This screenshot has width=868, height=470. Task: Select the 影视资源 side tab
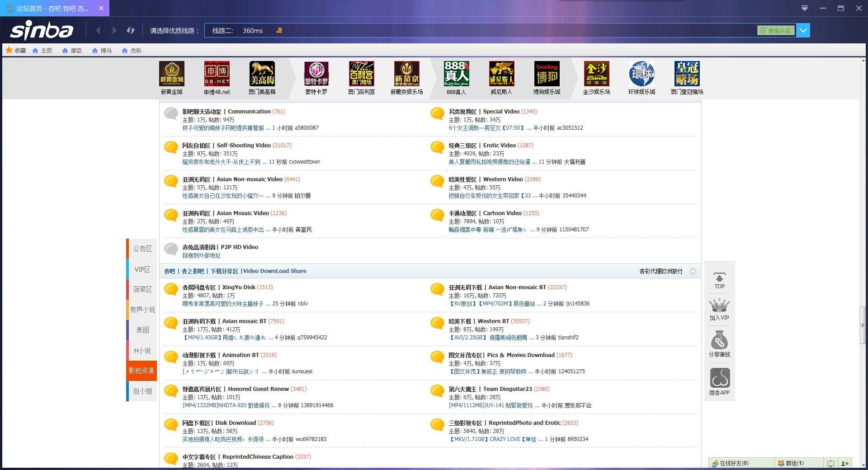coord(142,371)
